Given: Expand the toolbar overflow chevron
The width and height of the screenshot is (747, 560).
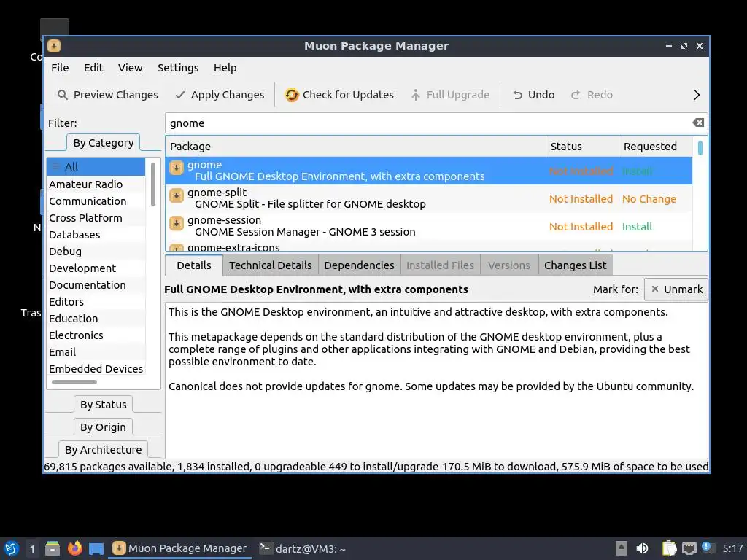Looking at the screenshot, I should tap(697, 95).
